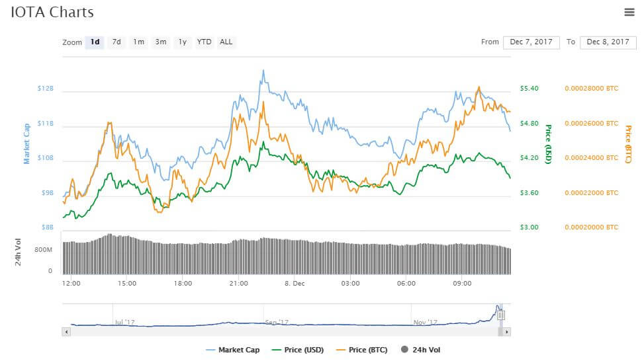Viewport: 644px width, 361px height.
Task: Click the 0.00028000 BTC axis label
Action: (592, 89)
